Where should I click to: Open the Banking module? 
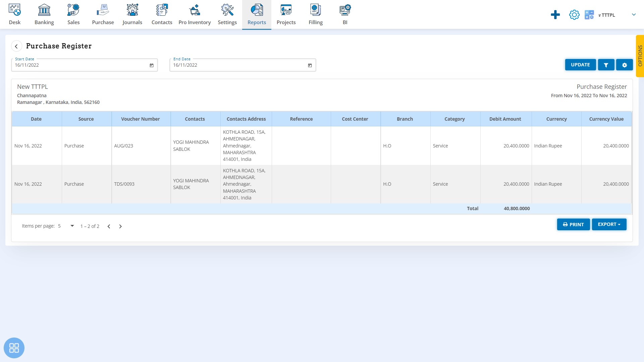coord(44,14)
